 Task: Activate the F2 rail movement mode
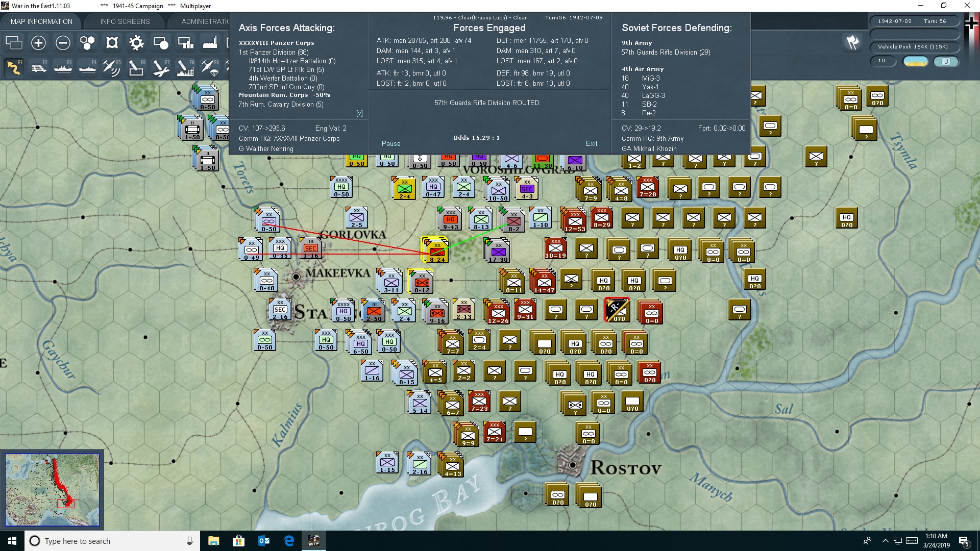[x=38, y=67]
